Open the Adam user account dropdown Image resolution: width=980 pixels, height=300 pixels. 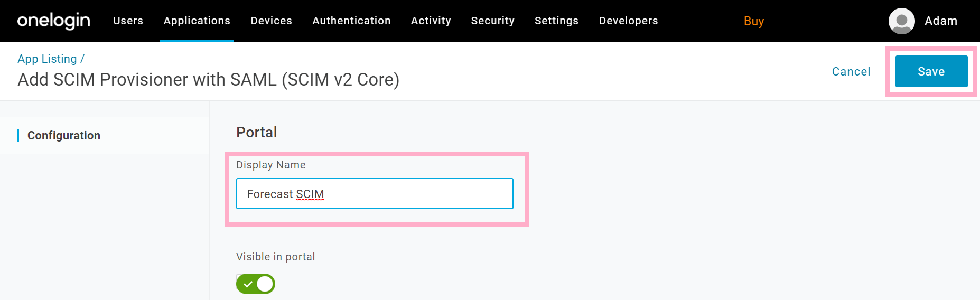click(941, 21)
